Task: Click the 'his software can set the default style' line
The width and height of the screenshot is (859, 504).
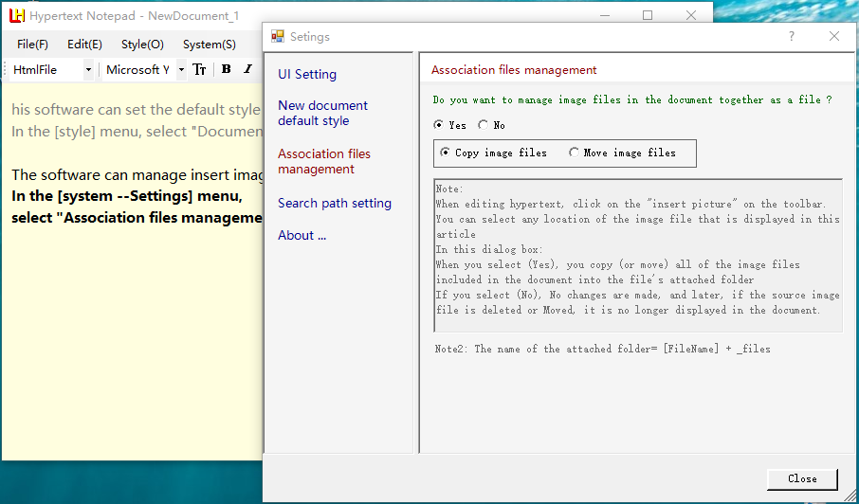Action: pyautogui.click(x=136, y=110)
